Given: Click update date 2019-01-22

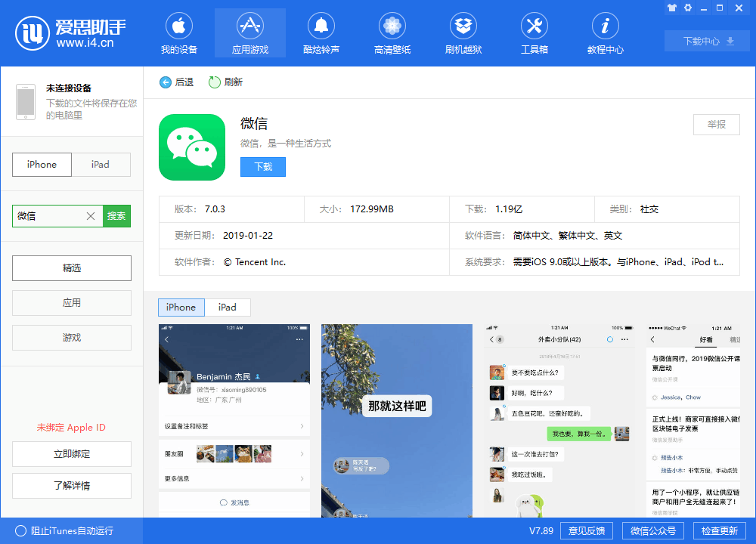Looking at the screenshot, I should 248,236.
